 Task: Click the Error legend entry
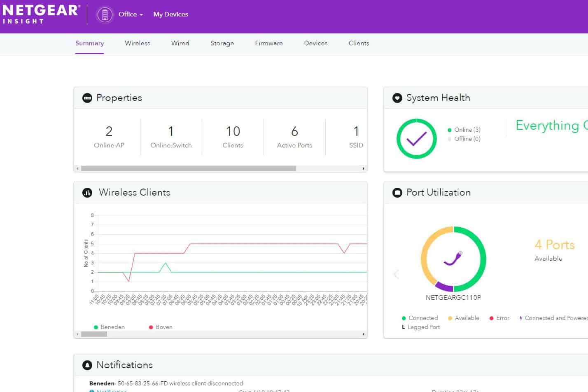[x=499, y=318]
